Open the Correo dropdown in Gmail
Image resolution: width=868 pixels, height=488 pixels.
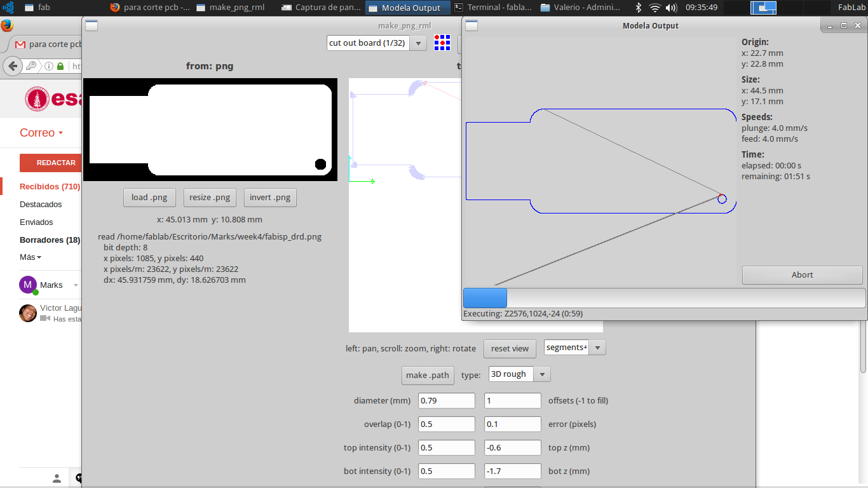pos(41,133)
